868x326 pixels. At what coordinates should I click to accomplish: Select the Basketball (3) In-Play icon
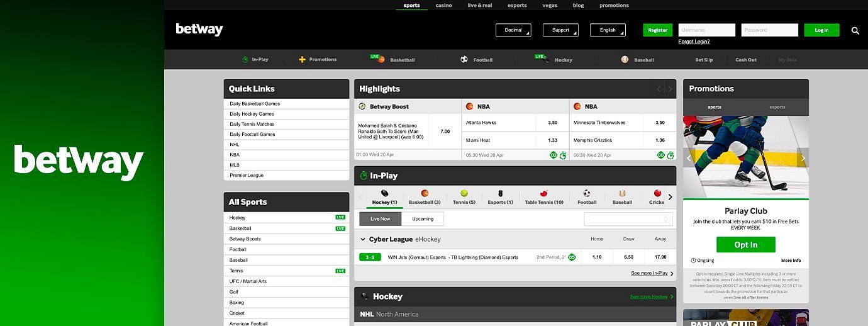coord(425,193)
